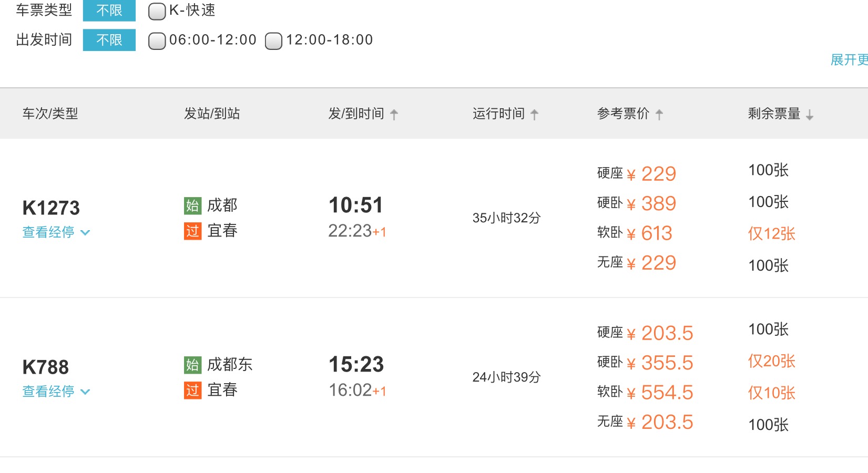This screenshot has width=868, height=473.
Task: Enable the 06:00-12:00 departure time filter
Action: point(157,40)
